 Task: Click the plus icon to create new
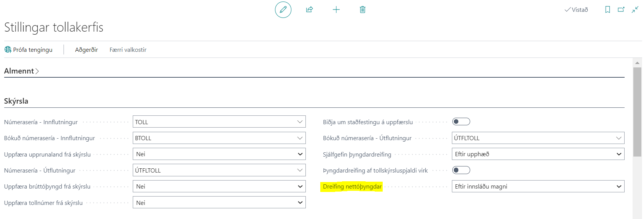336,10
